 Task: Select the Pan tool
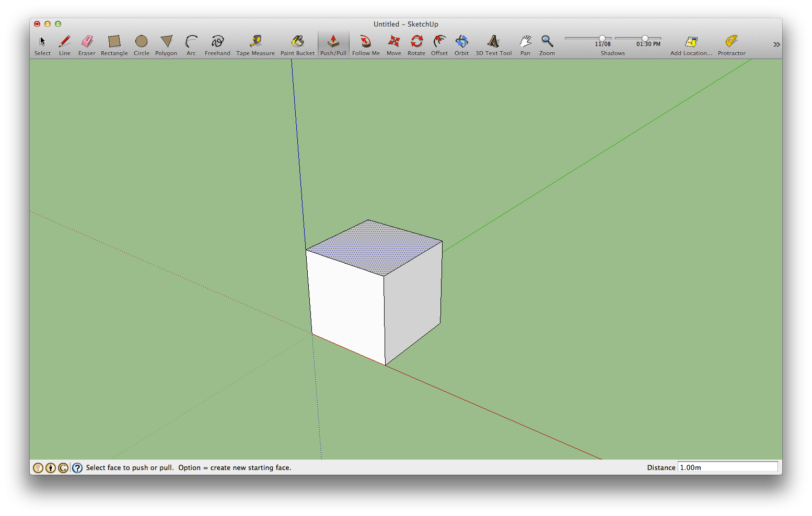[525, 42]
